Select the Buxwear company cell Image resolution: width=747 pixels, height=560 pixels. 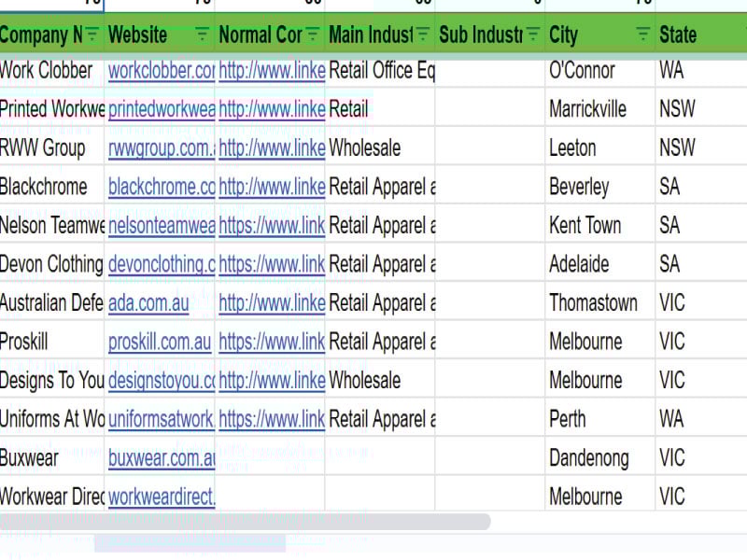51,457
